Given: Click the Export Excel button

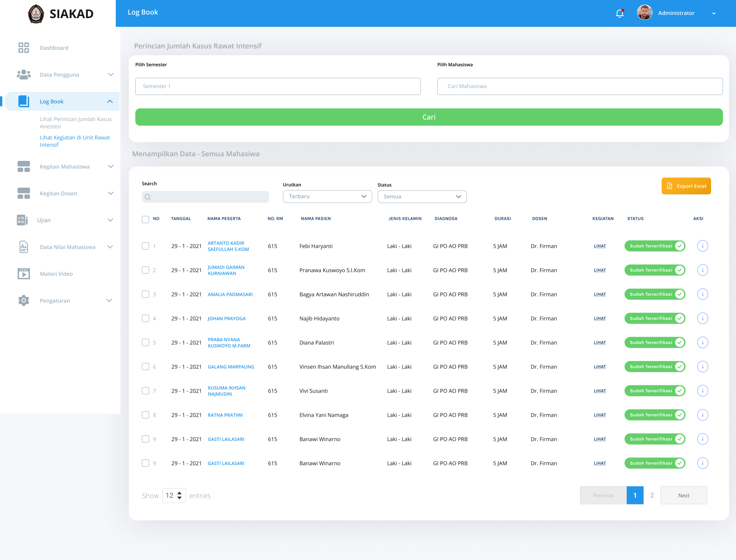Looking at the screenshot, I should pos(686,186).
